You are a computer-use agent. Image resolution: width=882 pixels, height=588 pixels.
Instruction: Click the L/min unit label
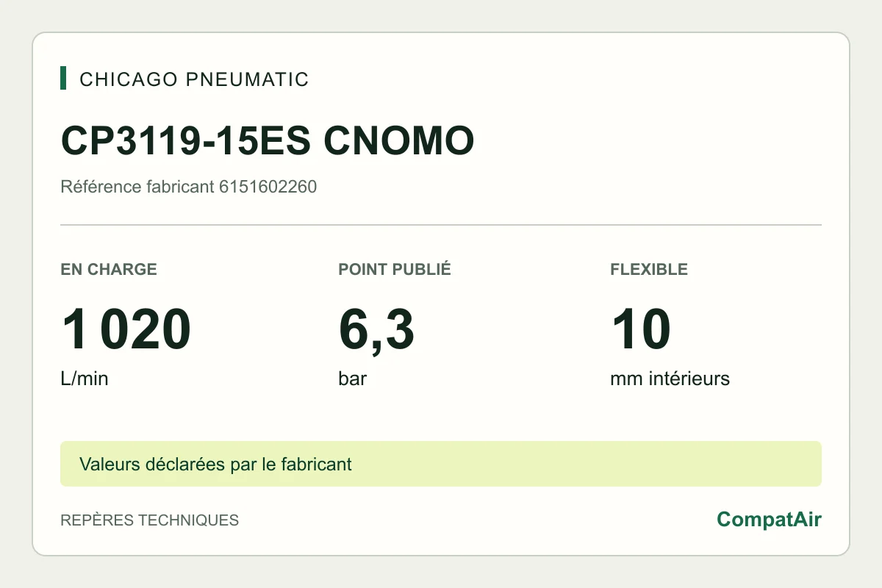85,379
